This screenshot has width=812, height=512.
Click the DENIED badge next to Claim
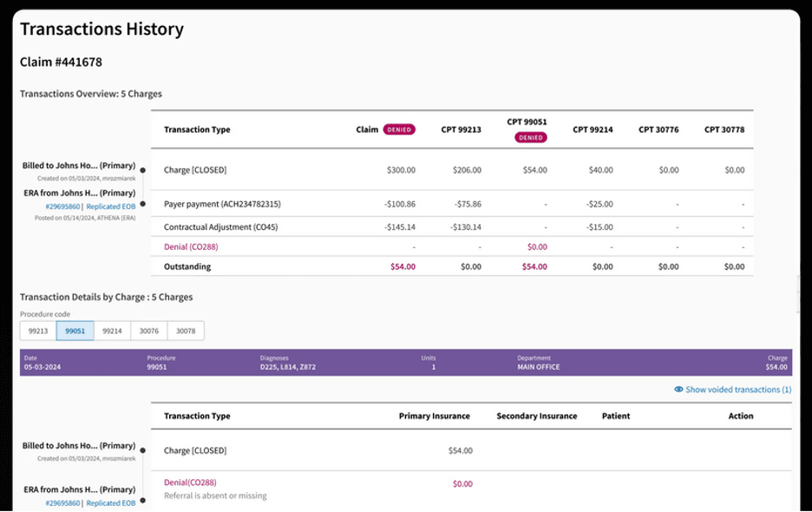pyautogui.click(x=399, y=129)
